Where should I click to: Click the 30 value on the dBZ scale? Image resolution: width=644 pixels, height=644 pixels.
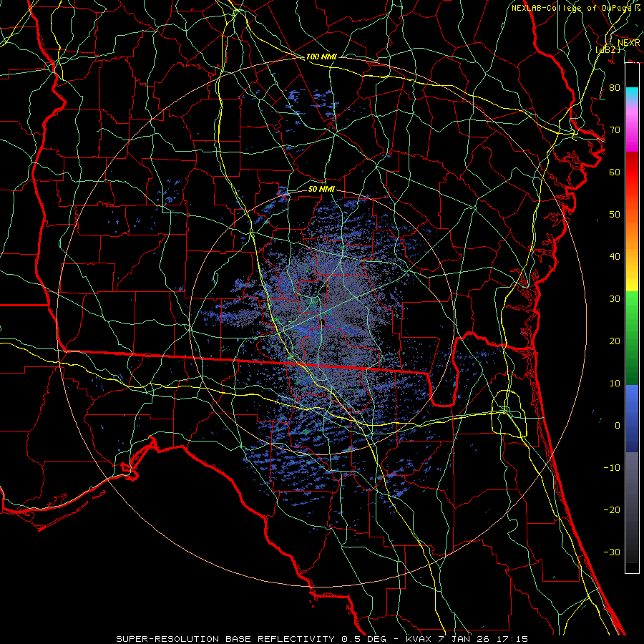(x=615, y=298)
